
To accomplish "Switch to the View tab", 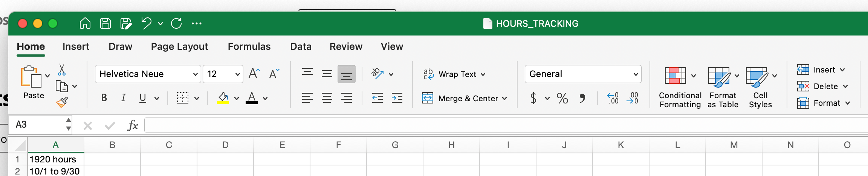I will (392, 46).
